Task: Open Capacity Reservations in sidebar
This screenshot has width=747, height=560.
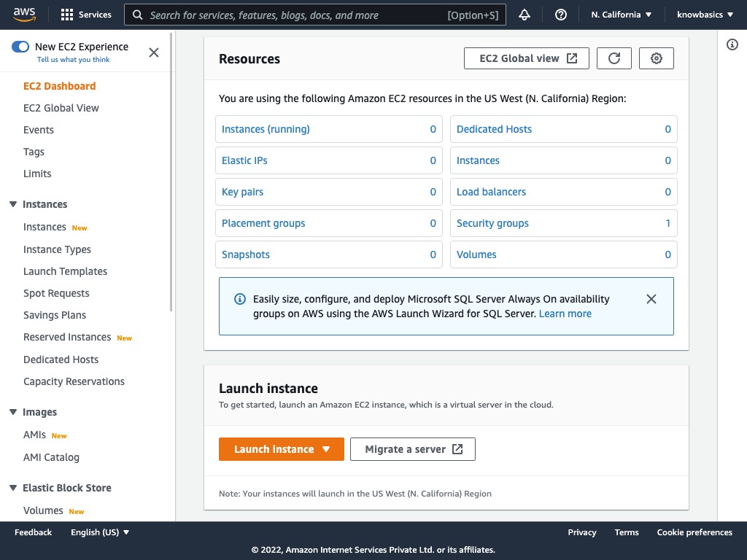Action: [74, 381]
